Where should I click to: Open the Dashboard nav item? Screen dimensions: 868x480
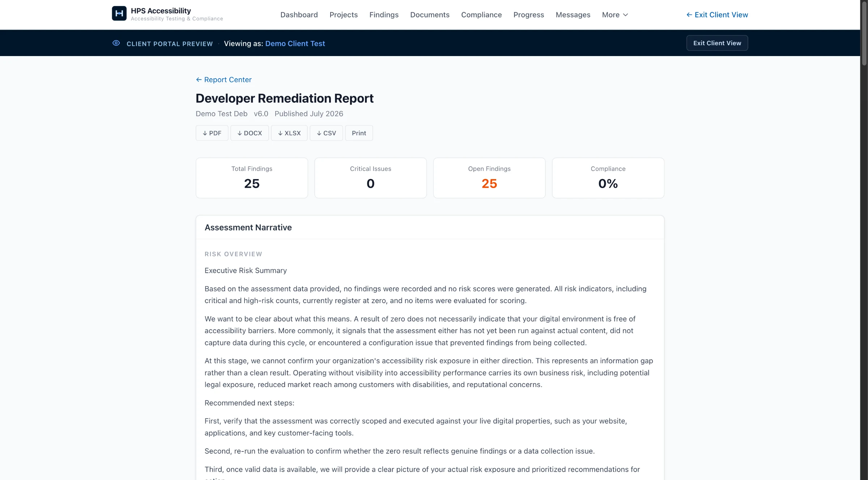[299, 15]
